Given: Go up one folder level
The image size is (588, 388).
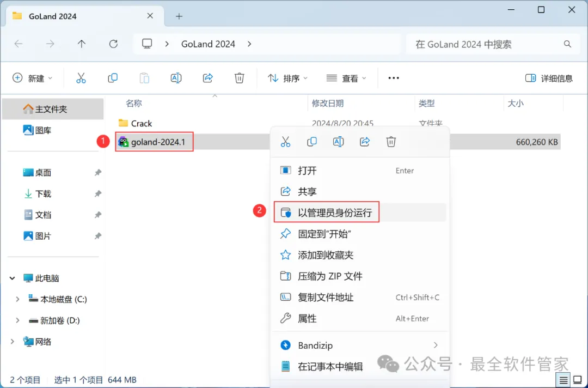Looking at the screenshot, I should 81,44.
